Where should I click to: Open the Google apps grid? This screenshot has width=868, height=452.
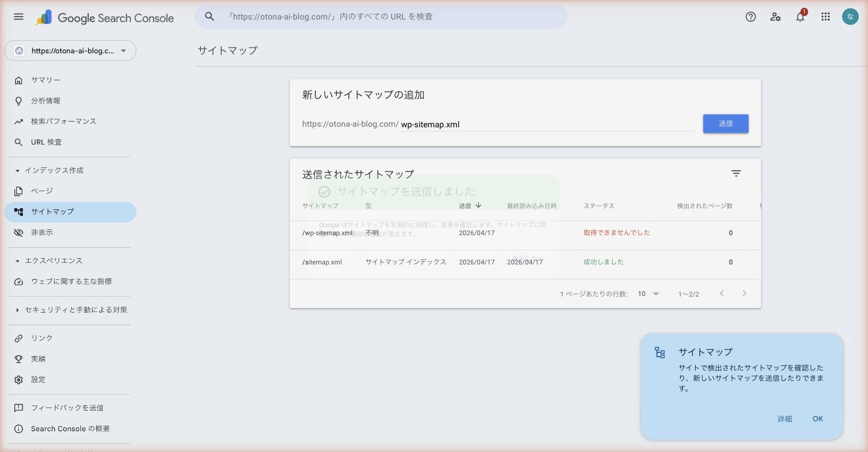pyautogui.click(x=826, y=17)
